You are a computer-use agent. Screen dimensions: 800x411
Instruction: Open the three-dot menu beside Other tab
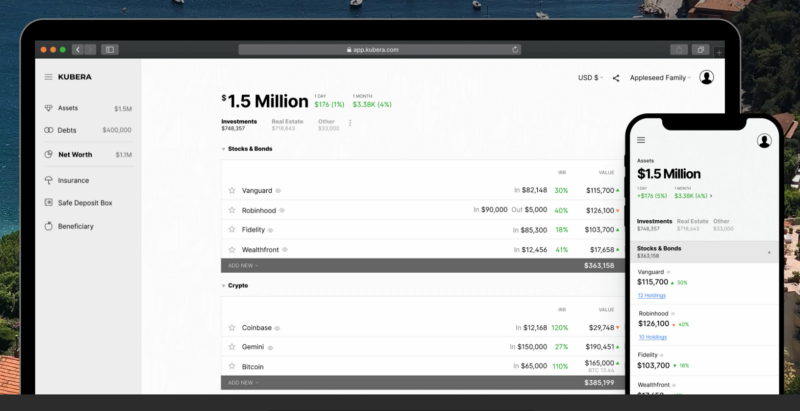click(x=350, y=123)
